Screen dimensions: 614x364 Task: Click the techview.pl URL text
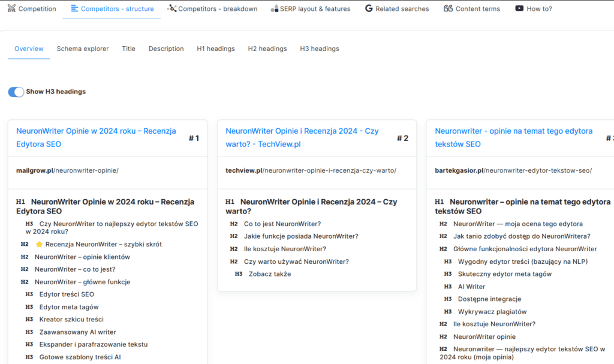click(x=311, y=171)
